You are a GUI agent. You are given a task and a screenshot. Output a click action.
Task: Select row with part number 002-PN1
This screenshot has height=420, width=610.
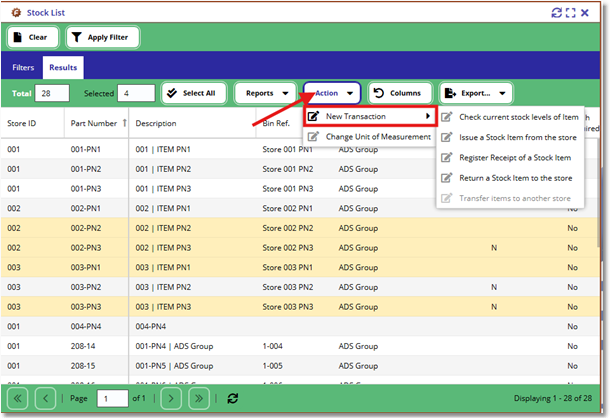point(300,208)
